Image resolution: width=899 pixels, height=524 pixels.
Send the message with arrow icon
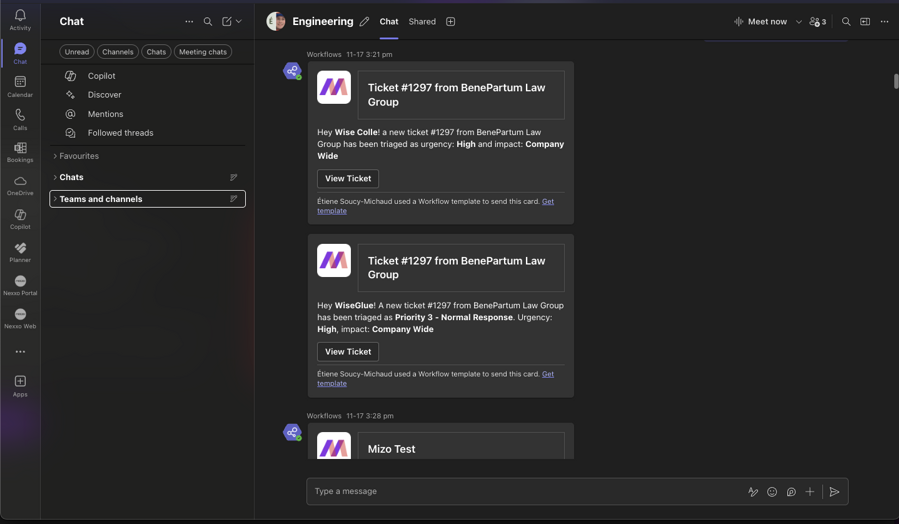[835, 491]
